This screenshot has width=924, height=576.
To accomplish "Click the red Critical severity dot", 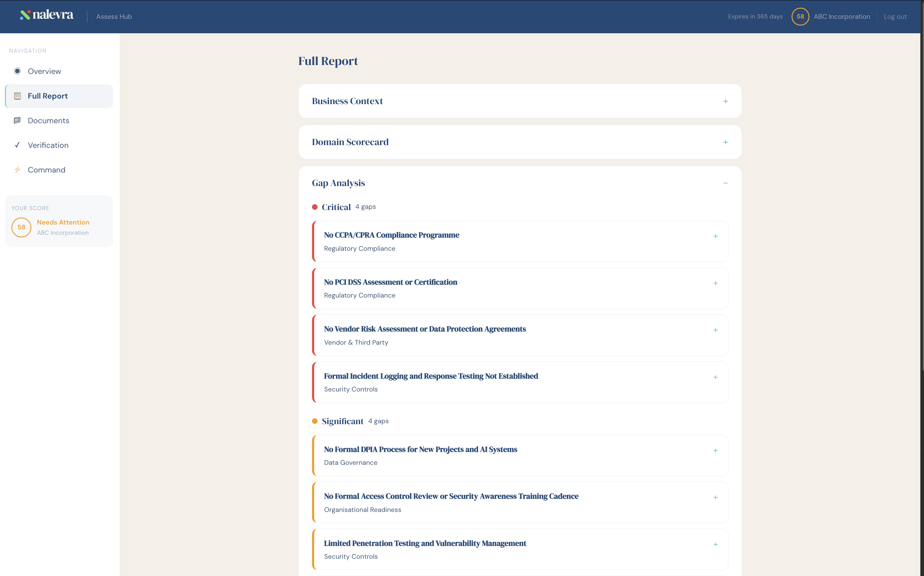I will (314, 207).
